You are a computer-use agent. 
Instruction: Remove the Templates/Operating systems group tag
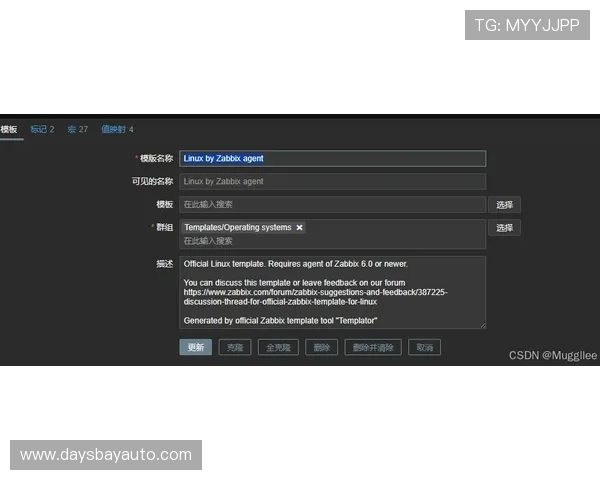[299, 228]
